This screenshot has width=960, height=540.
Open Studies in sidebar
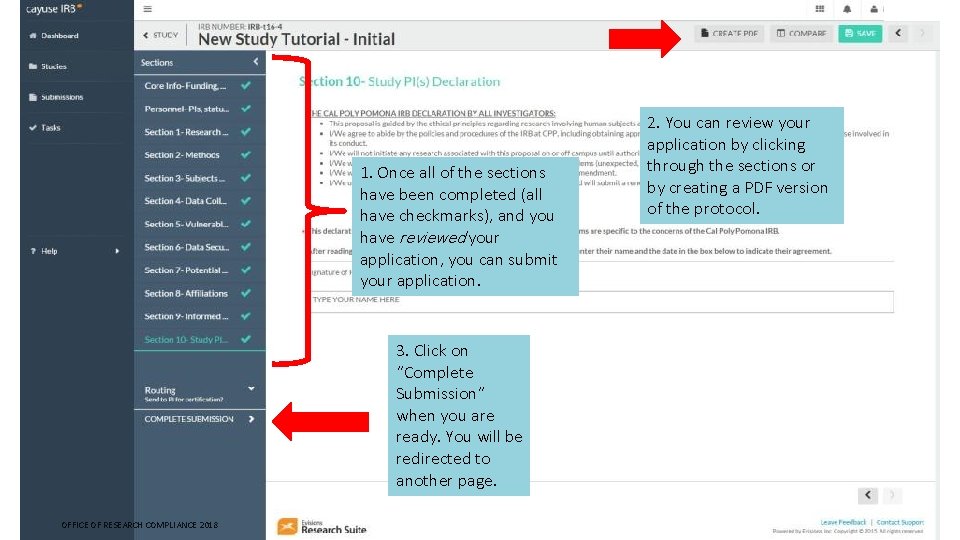48,66
